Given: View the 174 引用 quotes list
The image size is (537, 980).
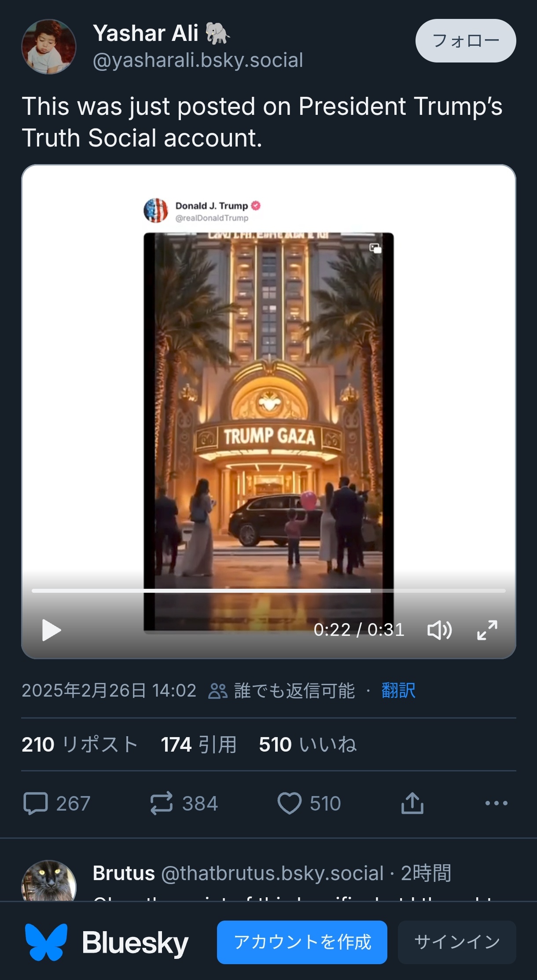Looking at the screenshot, I should [199, 745].
